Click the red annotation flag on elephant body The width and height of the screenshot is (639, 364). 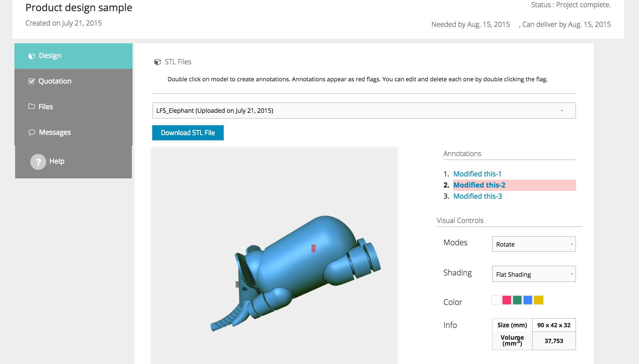point(313,248)
